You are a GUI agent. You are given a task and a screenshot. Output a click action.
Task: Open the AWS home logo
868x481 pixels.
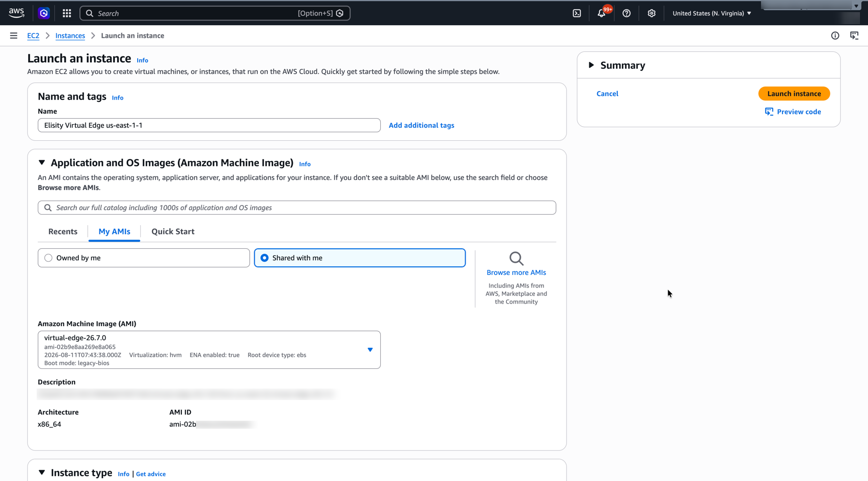17,13
